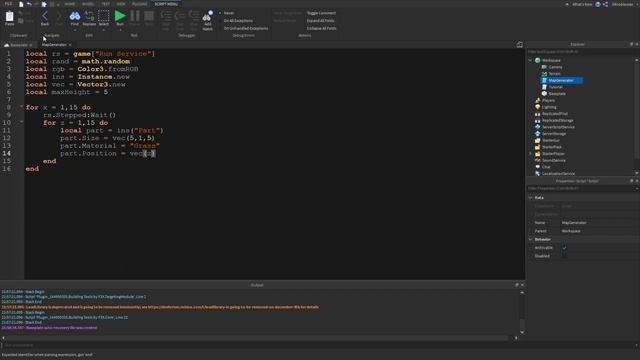Click the Step Into debugger icon

(x=166, y=16)
